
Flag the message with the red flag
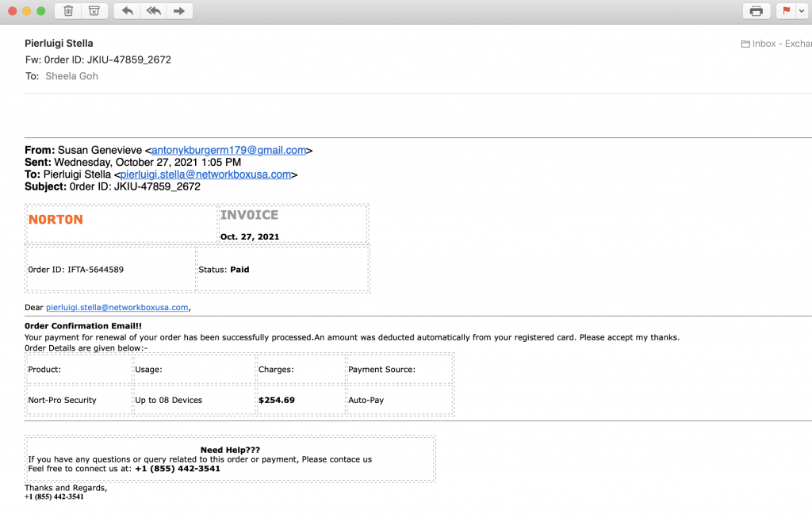click(786, 11)
